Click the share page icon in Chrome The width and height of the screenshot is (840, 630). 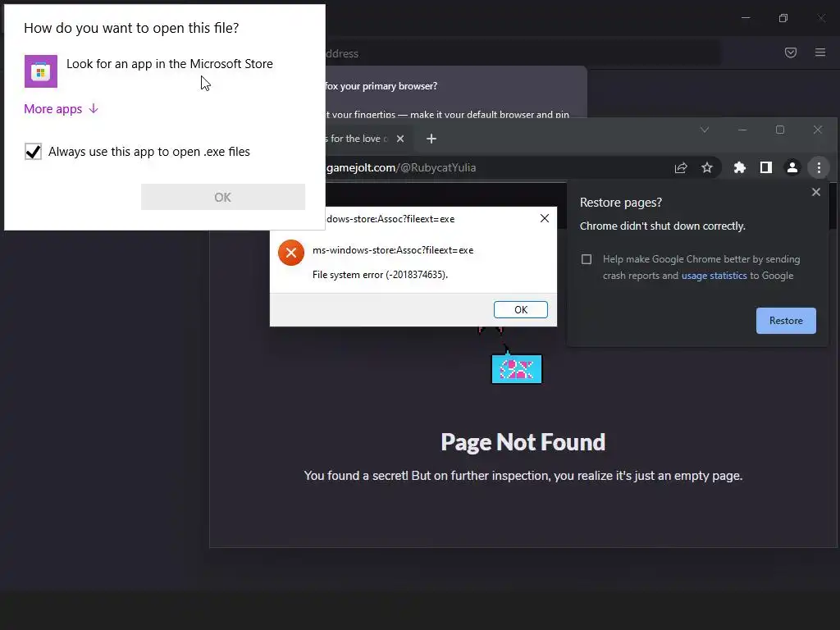coord(681,167)
